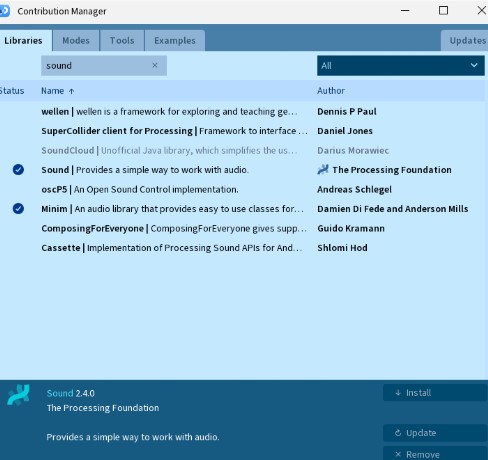Click the installed checkmark beside Minim
The height and width of the screenshot is (460, 488).
18,209
